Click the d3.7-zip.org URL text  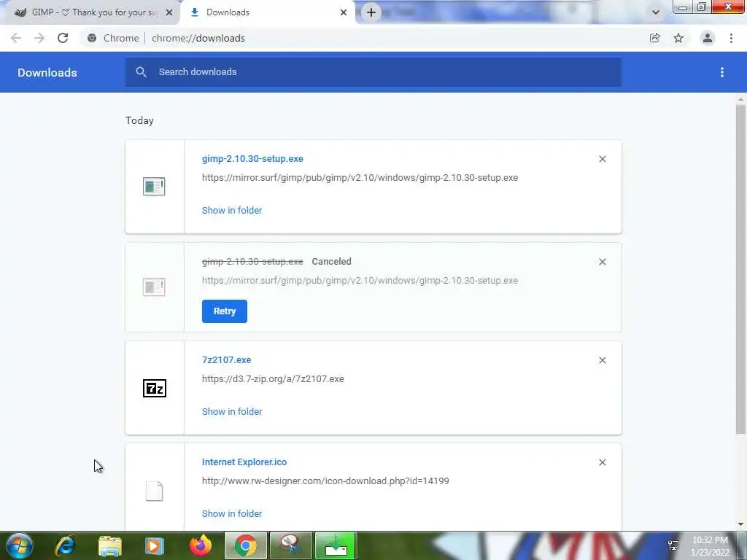(273, 379)
